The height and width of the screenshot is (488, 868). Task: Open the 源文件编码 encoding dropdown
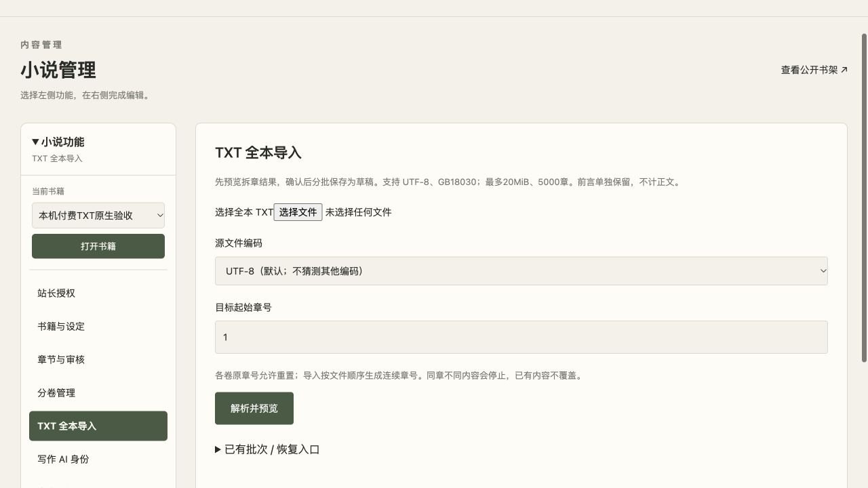pyautogui.click(x=521, y=271)
